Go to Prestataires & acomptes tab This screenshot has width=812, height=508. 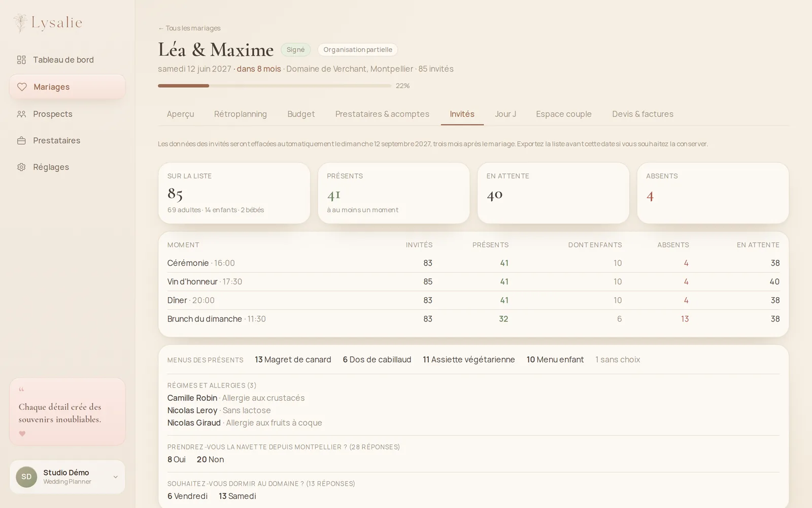point(382,114)
